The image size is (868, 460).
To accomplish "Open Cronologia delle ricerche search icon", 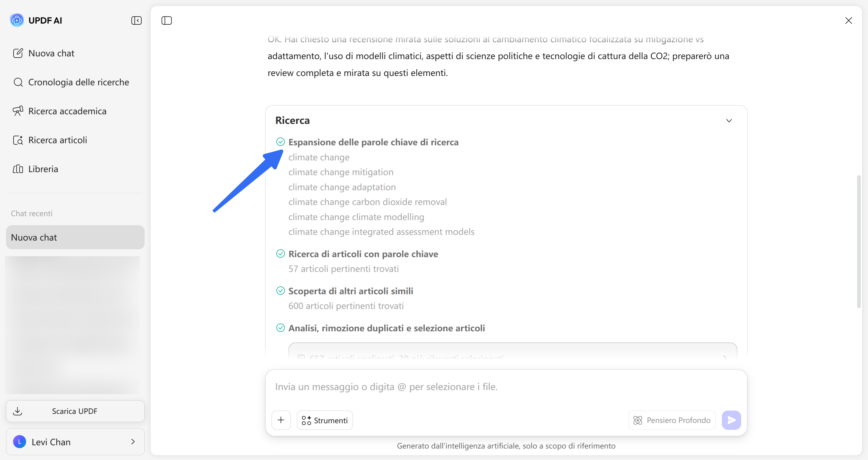I will (18, 82).
